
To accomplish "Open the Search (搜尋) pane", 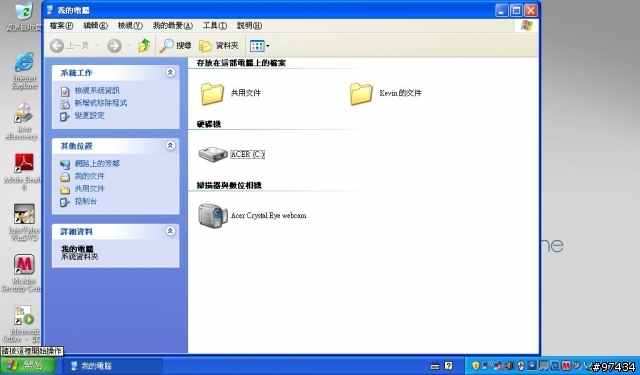I will 176,46.
